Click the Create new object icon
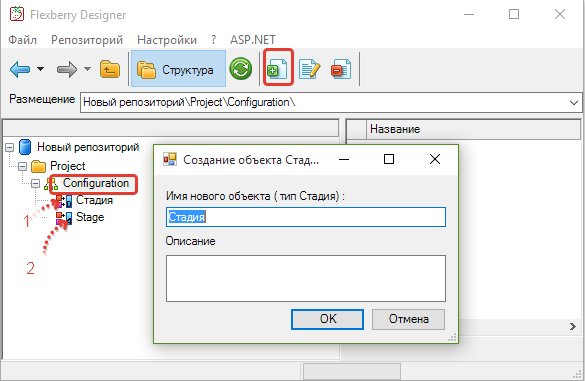Image resolution: width=585 pixels, height=381 pixels. 277,69
